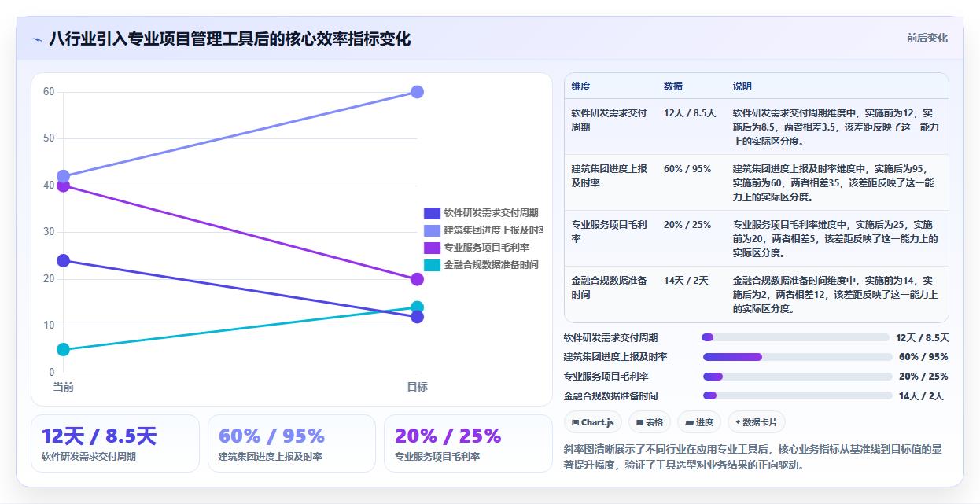Screen dimensions: 980x504
Task: Click the 建筑集团进度上报及时率 progress bar
Action: point(798,357)
